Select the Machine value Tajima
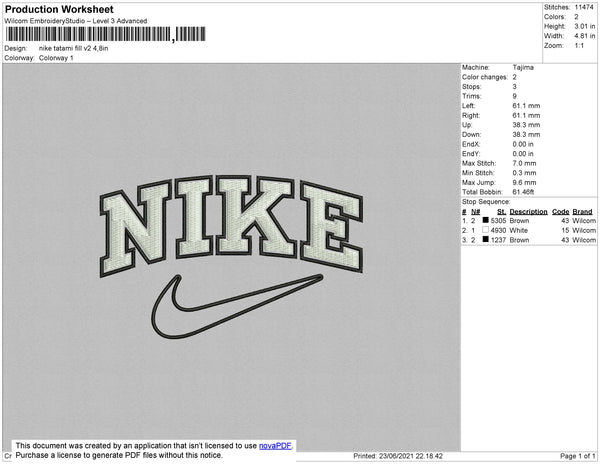The height and width of the screenshot is (464, 600). [523, 67]
